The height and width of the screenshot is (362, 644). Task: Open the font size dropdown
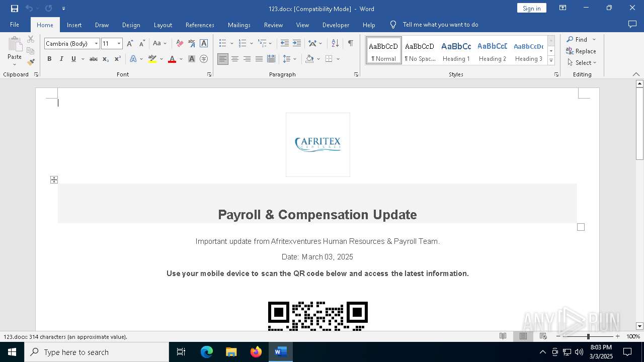pyautogui.click(x=119, y=44)
